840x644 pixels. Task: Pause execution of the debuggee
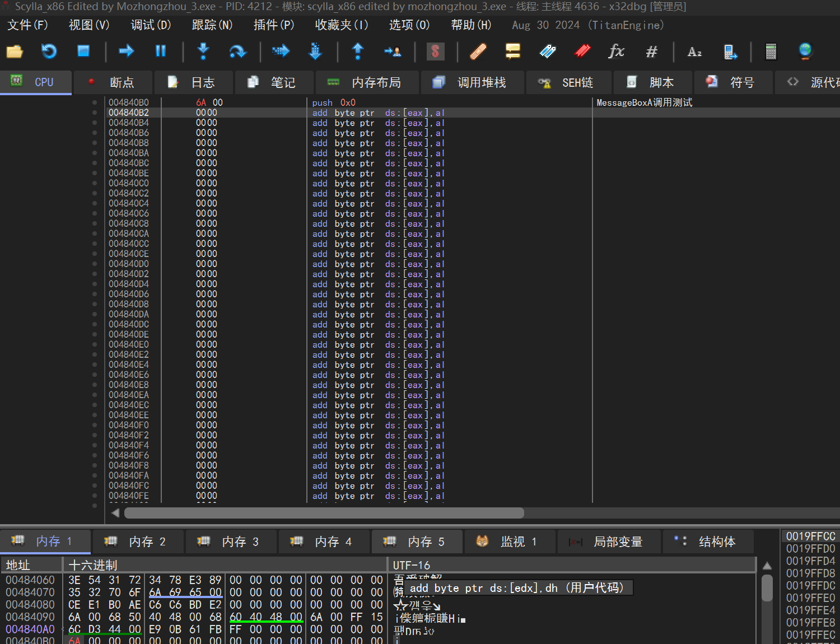click(x=161, y=52)
